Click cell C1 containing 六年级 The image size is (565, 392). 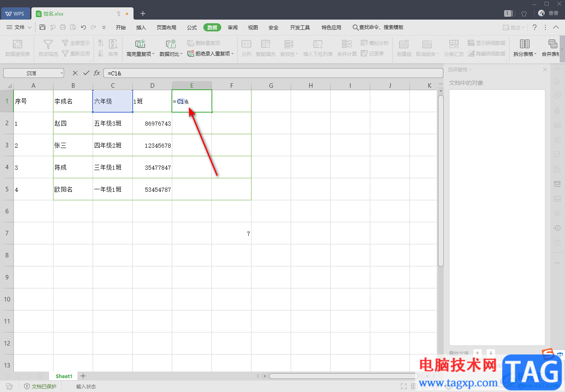(x=113, y=101)
